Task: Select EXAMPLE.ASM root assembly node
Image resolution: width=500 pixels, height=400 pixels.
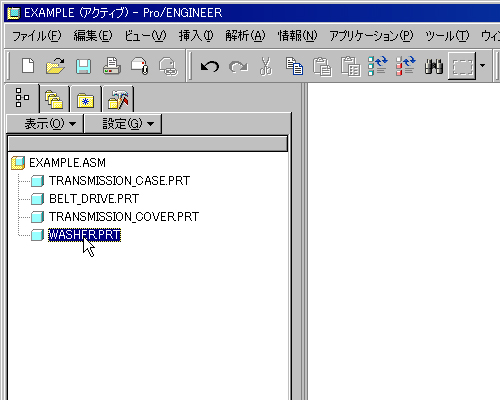Action: [67, 163]
